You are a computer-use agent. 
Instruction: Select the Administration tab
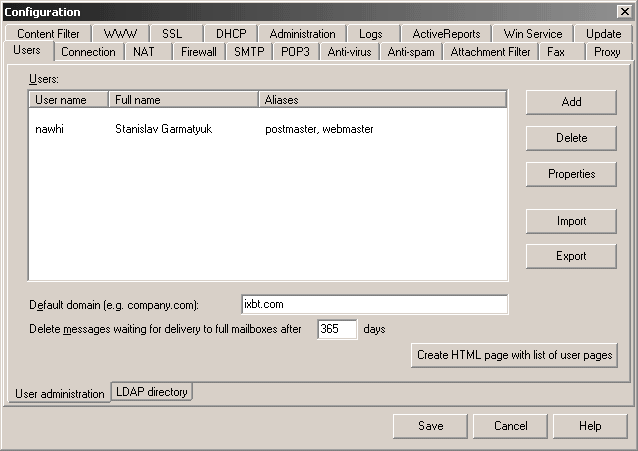pos(302,34)
